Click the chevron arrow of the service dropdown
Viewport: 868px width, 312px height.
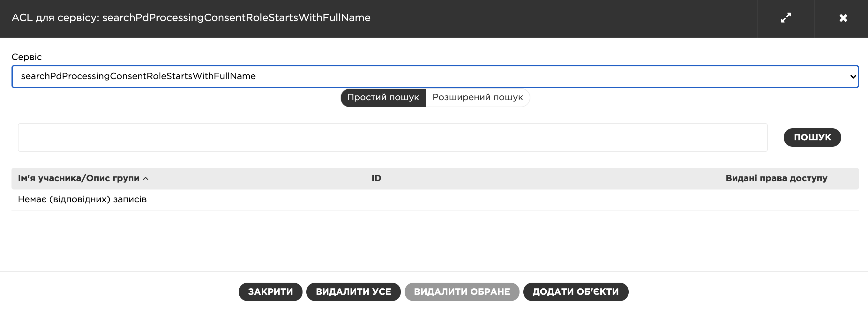[852, 77]
